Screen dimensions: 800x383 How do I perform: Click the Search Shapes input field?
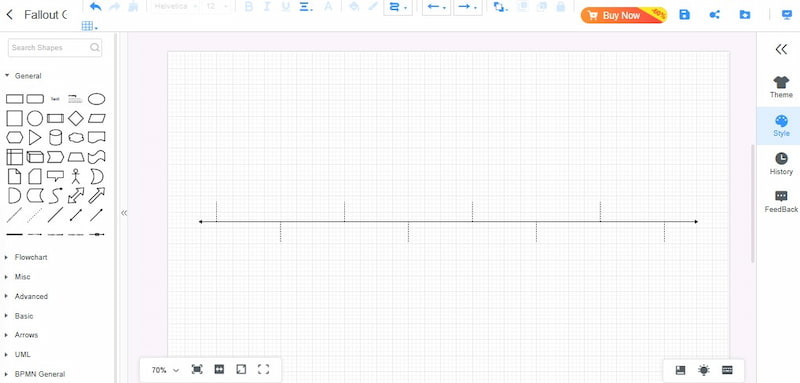[x=55, y=47]
